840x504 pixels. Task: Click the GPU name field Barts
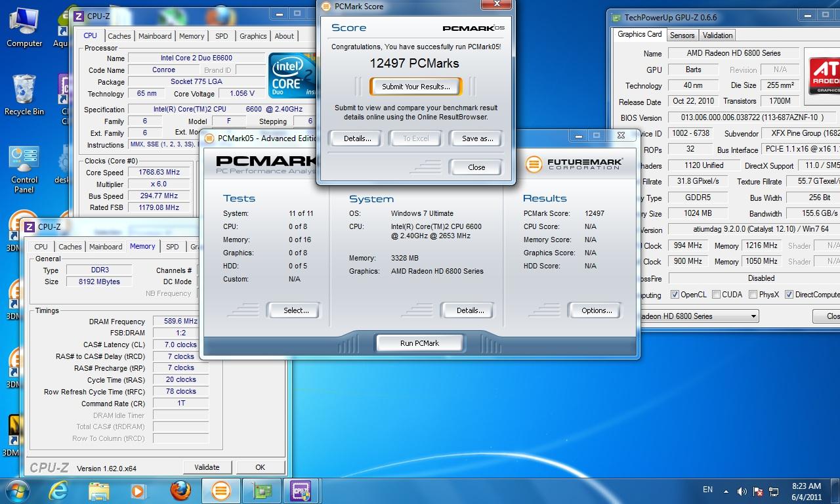coord(693,70)
